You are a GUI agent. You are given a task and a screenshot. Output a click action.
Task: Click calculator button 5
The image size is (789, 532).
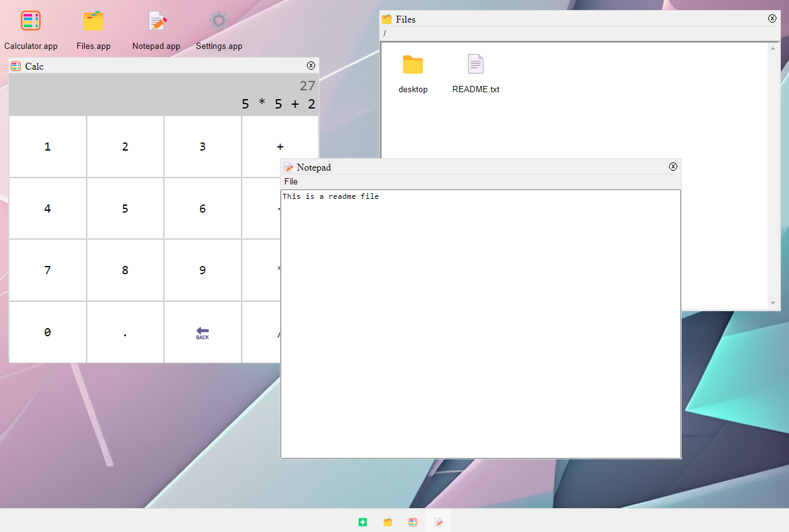[125, 208]
